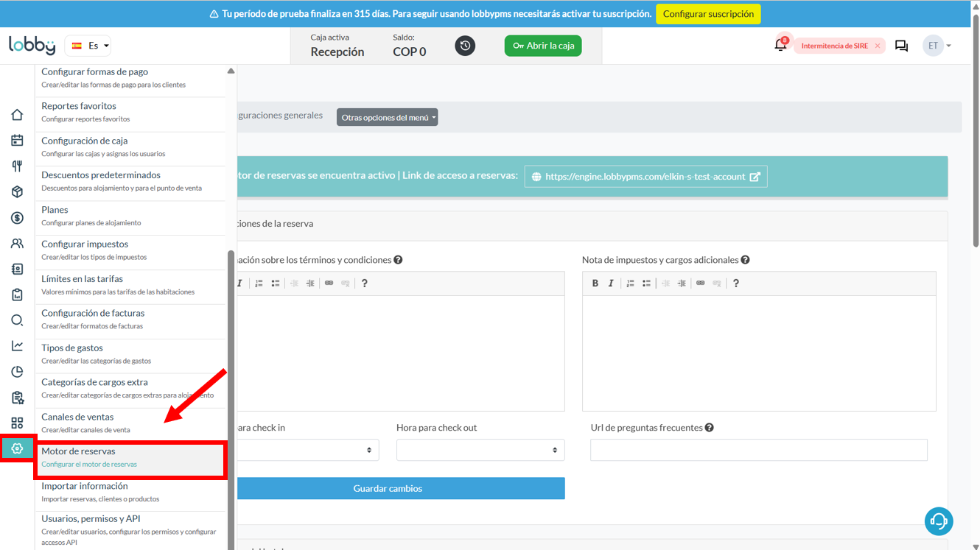This screenshot has height=550, width=980.
Task: Open the ET user account dropdown
Action: pyautogui.click(x=937, y=46)
